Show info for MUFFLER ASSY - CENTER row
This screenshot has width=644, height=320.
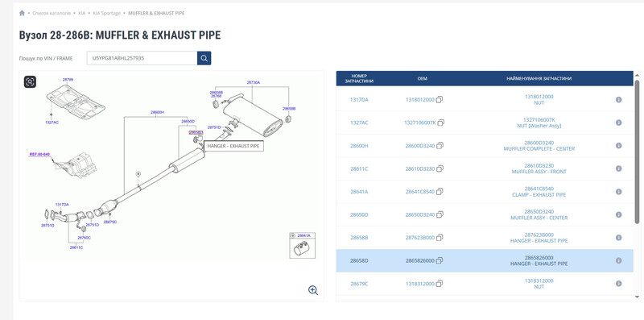coord(618,214)
